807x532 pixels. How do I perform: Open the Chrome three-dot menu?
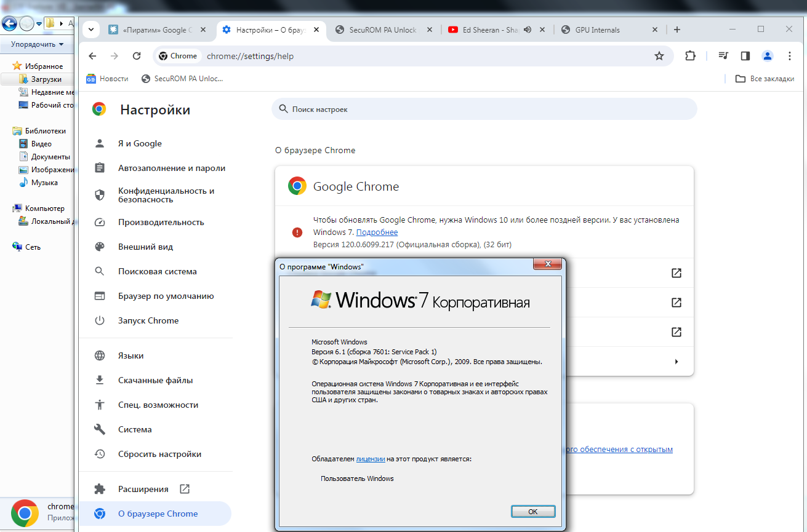pos(790,56)
